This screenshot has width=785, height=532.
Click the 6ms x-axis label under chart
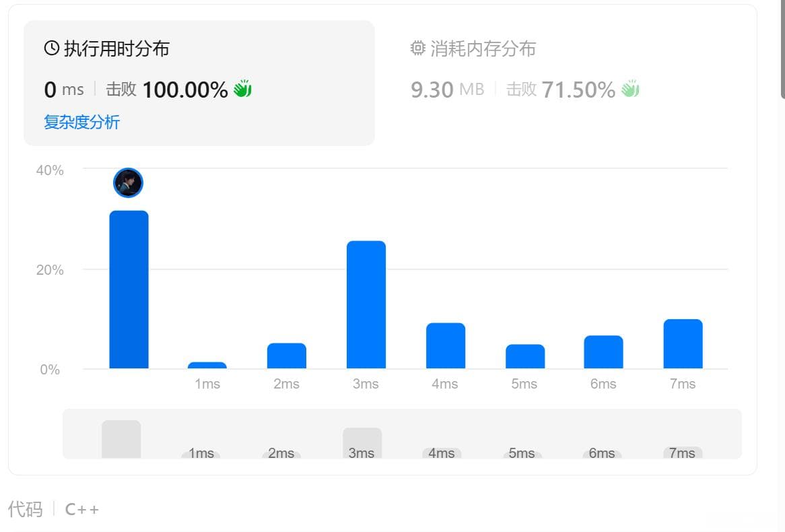[x=603, y=384]
